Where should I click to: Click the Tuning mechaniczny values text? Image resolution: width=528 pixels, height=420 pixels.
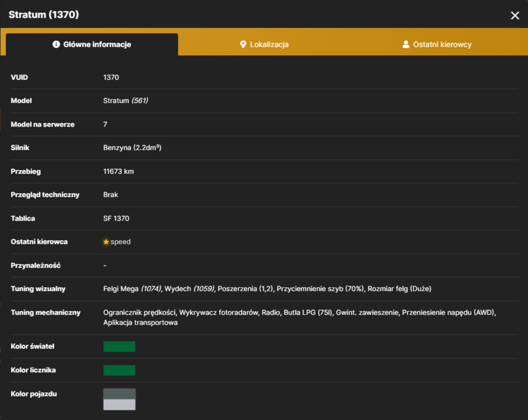pos(300,318)
